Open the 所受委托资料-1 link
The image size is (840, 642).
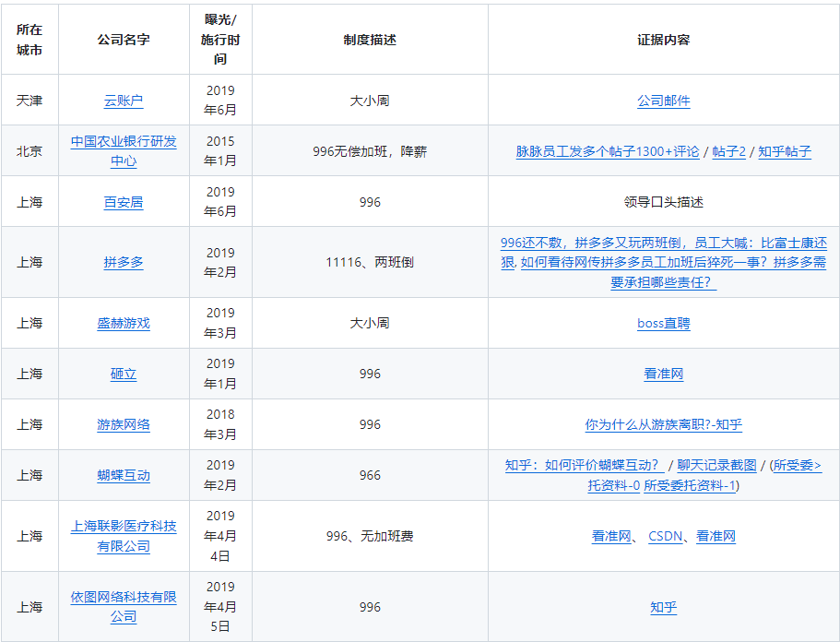point(690,485)
